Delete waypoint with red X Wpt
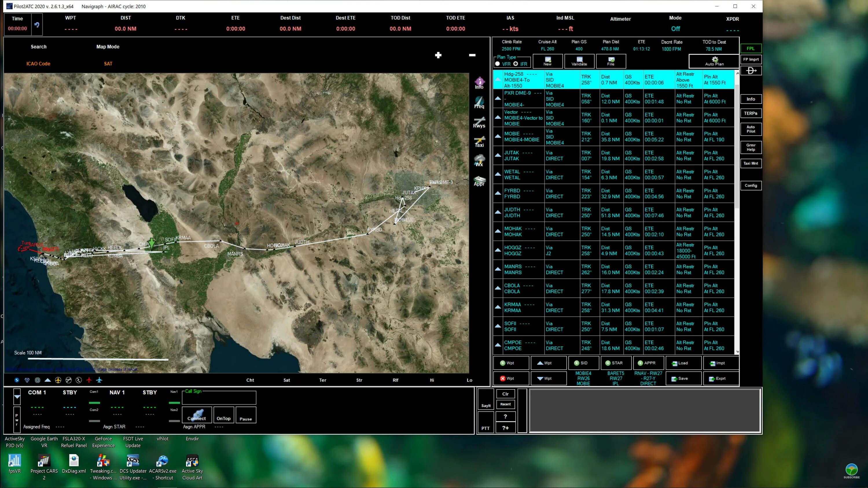 [511, 378]
